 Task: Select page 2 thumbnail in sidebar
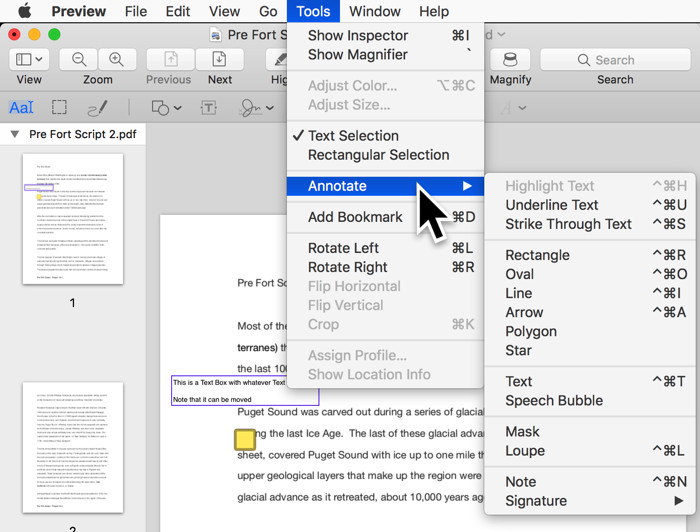[x=73, y=448]
